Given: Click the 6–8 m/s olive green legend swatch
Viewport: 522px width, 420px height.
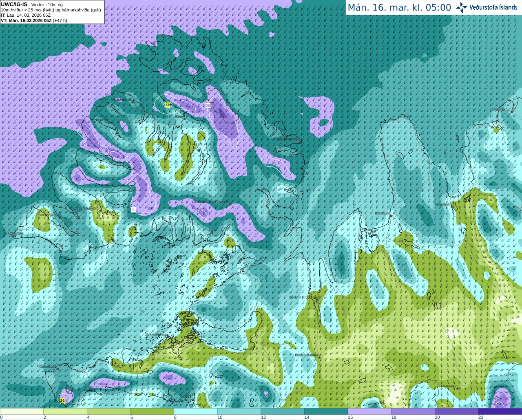Looking at the screenshot, I should click(152, 411).
